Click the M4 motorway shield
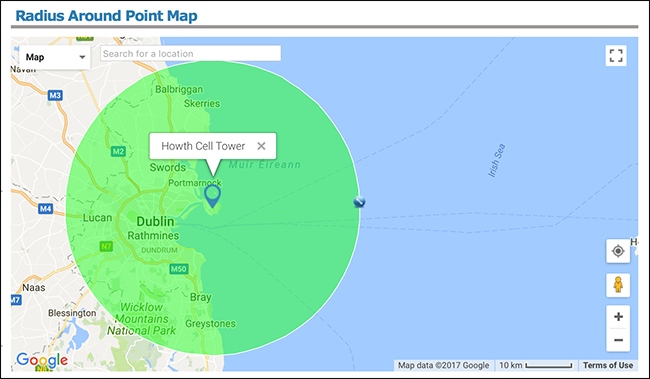 pos(46,209)
